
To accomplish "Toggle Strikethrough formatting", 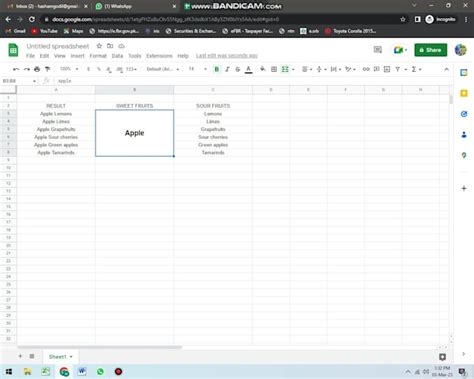I will [238, 69].
